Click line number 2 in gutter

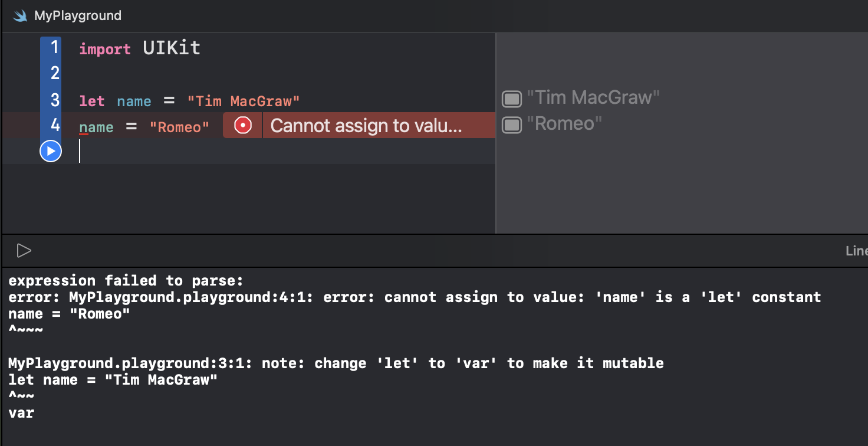coord(55,73)
